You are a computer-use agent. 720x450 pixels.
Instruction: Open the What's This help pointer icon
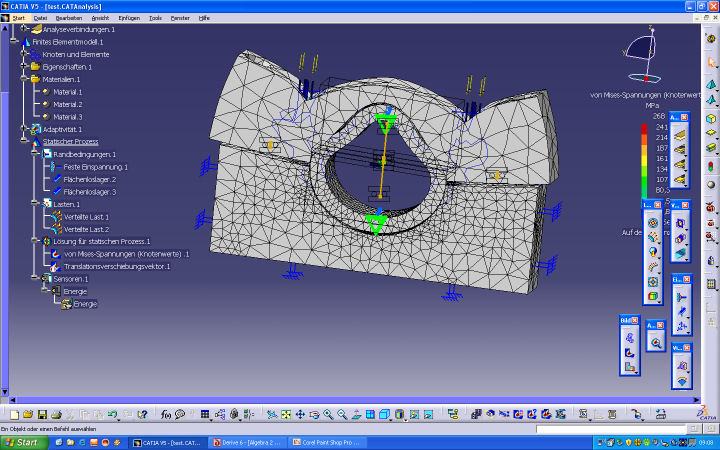tap(142, 415)
